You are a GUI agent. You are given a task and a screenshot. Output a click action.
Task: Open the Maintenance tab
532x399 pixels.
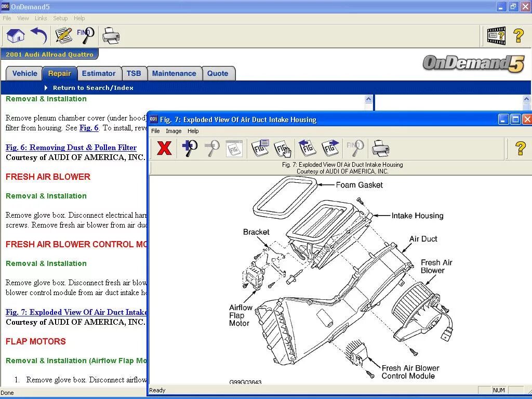[174, 74]
